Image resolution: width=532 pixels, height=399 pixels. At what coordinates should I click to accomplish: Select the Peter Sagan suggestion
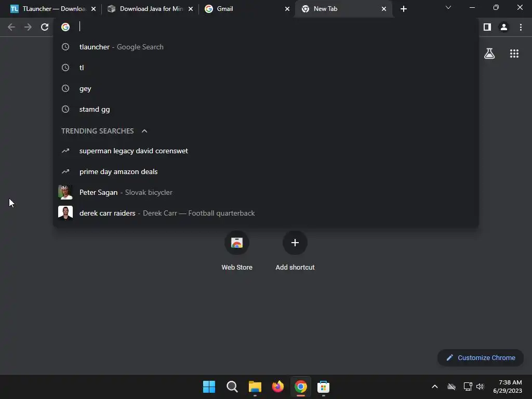265,192
